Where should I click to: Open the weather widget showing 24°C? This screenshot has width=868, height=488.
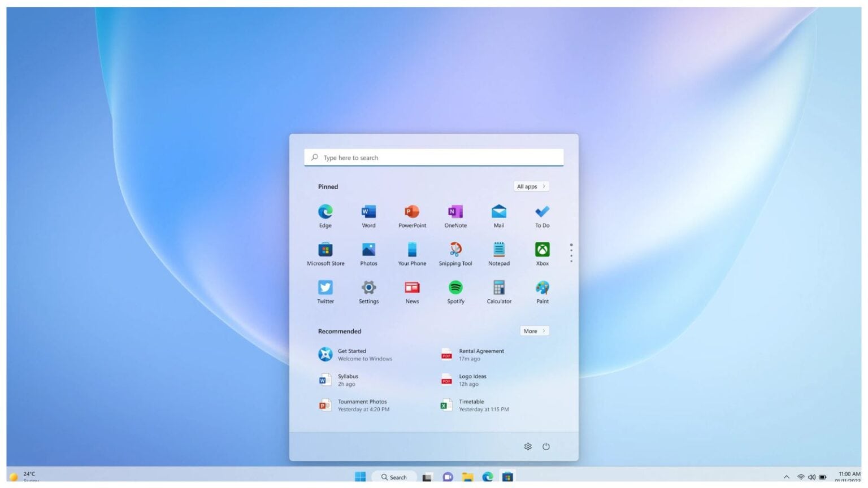point(24,477)
